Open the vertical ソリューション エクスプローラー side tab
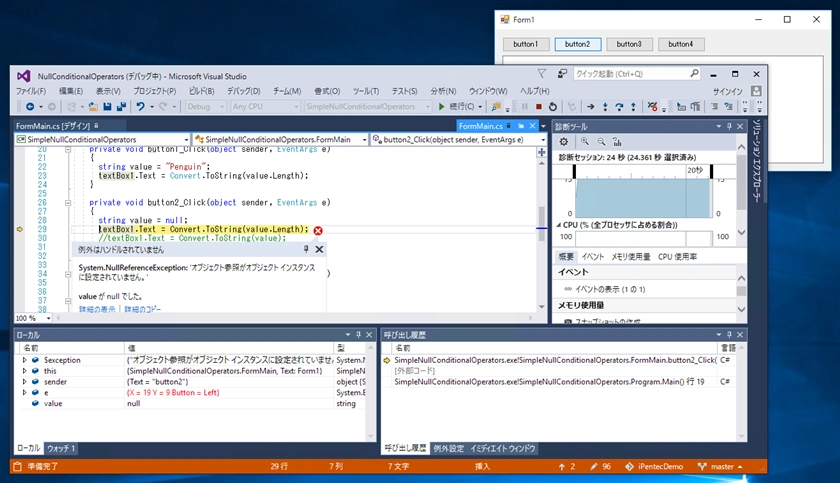This screenshot has width=840, height=483. pos(756,160)
